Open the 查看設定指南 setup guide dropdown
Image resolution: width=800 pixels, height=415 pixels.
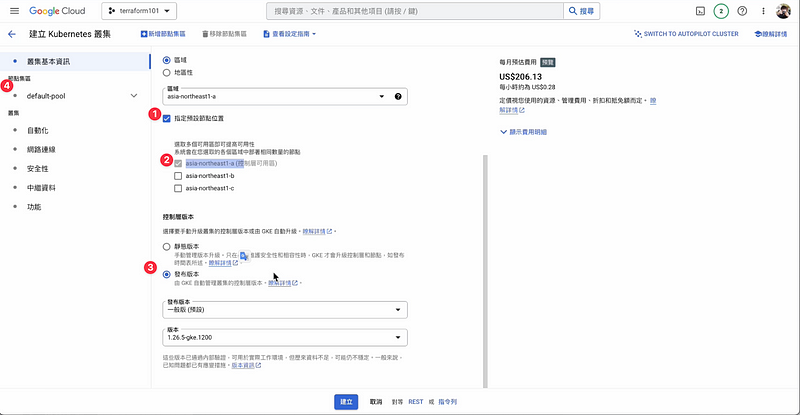point(290,34)
